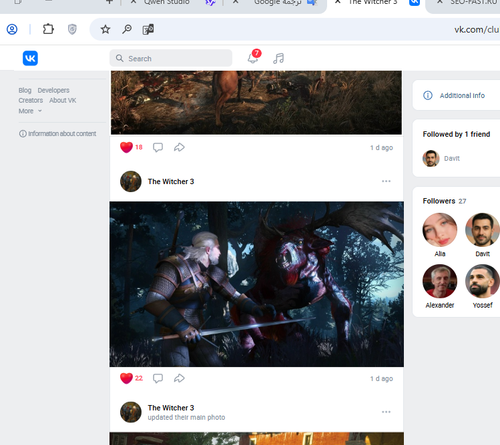500x445 pixels.
Task: Click the shield extension icon in toolbar
Action: pos(72,29)
